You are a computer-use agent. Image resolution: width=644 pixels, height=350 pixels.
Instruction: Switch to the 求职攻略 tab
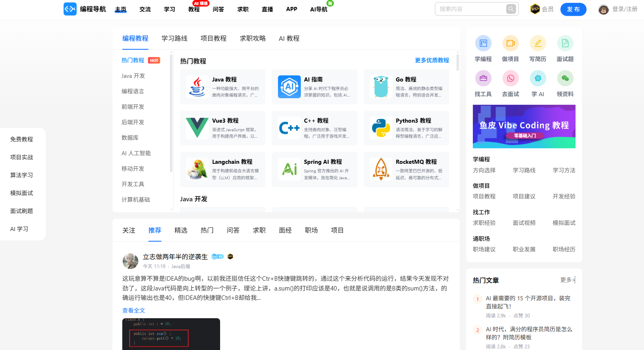253,38
